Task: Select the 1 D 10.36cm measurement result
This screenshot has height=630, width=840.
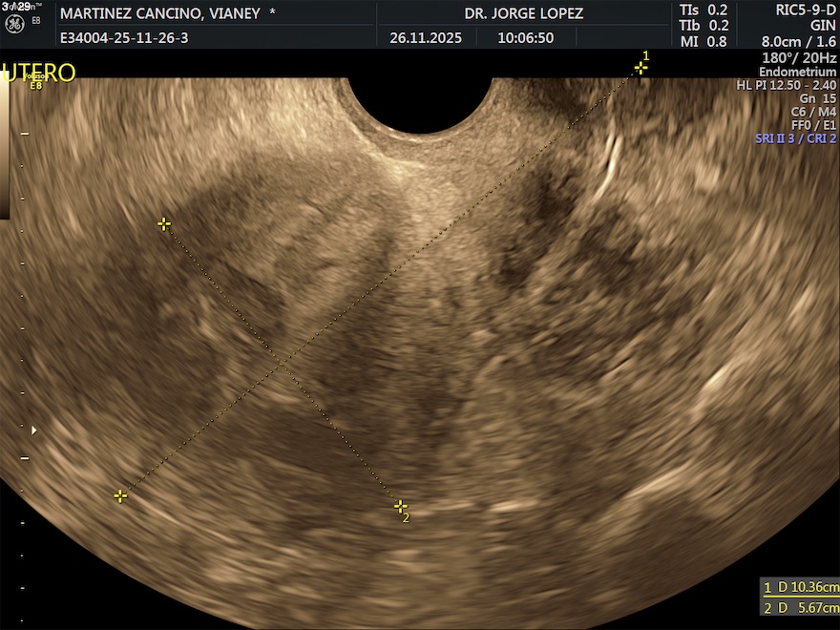Action: click(x=800, y=587)
